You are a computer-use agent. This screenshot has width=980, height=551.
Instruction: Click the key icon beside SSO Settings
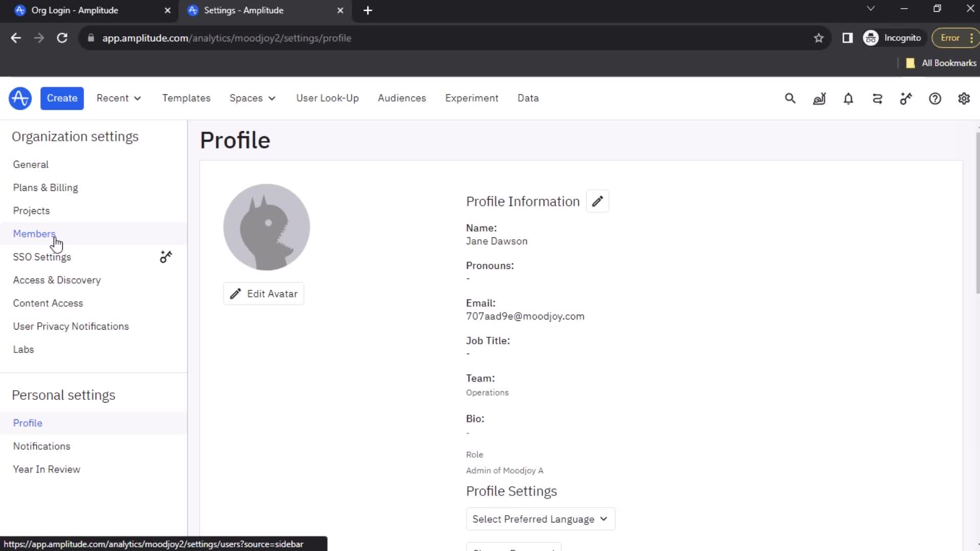(x=166, y=257)
